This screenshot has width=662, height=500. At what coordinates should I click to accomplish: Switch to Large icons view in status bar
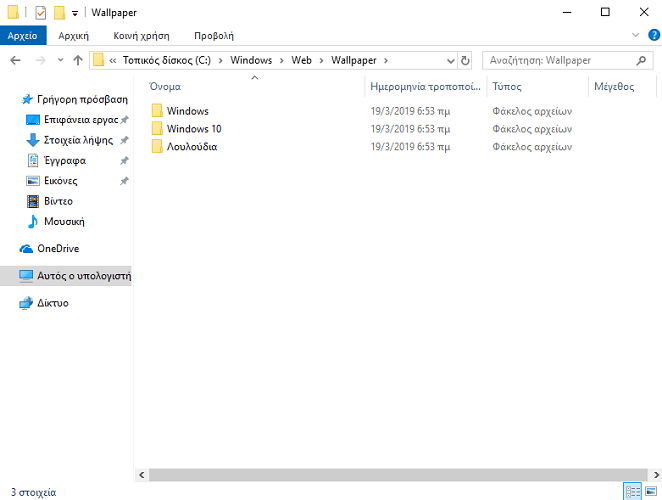pyautogui.click(x=651, y=492)
